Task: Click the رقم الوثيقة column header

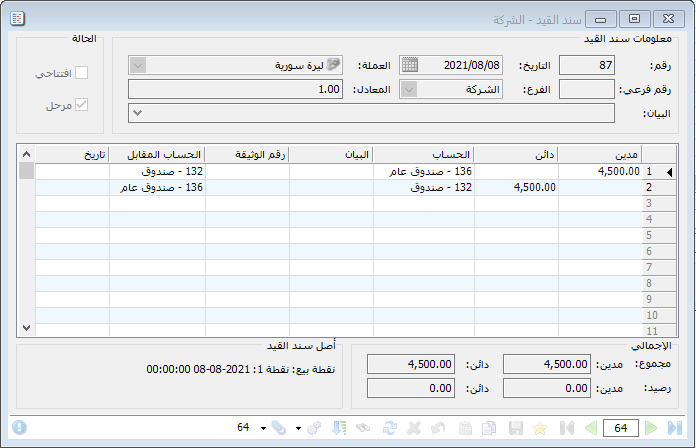Action: (247, 155)
